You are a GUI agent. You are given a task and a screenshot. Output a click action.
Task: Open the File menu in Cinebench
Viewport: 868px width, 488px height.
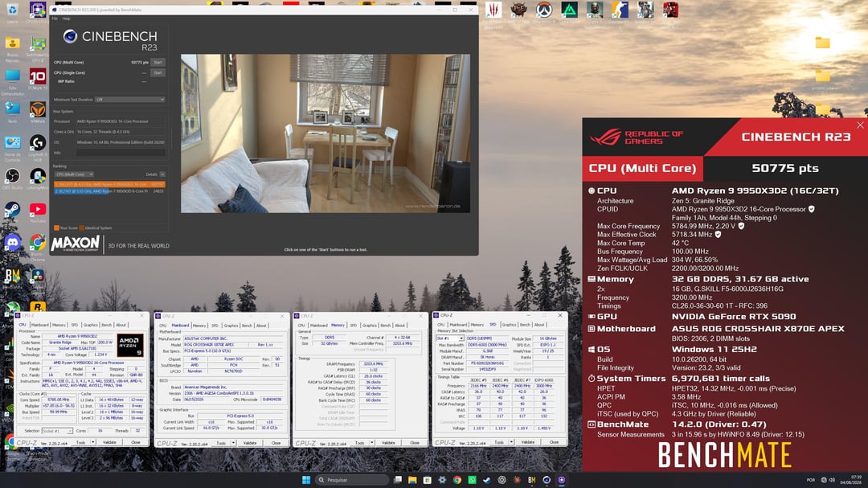[x=55, y=18]
